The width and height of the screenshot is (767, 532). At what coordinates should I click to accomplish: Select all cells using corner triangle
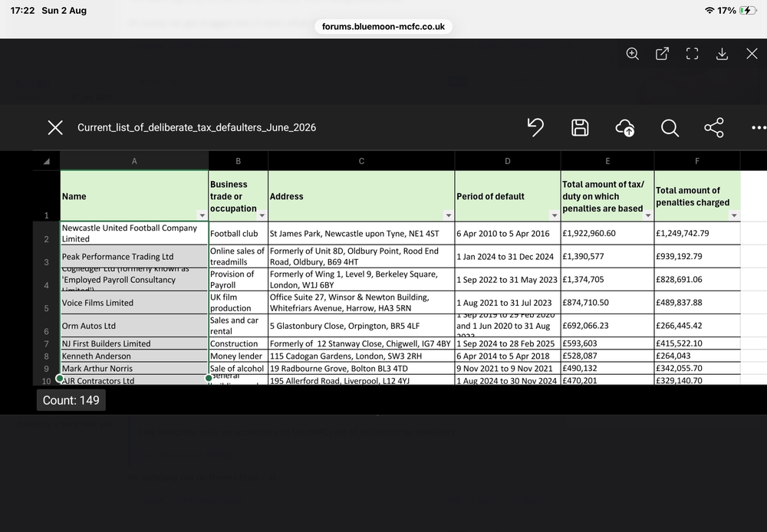[x=47, y=161]
